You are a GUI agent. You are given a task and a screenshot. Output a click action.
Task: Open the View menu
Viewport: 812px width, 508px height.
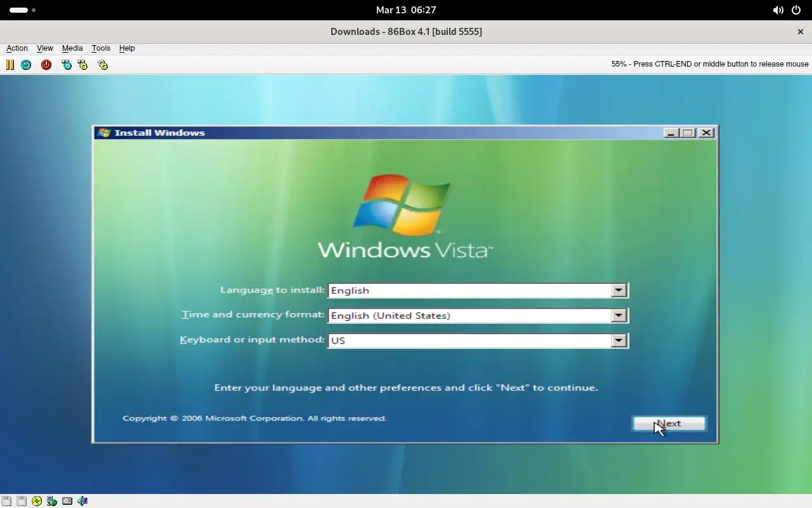[x=44, y=48]
